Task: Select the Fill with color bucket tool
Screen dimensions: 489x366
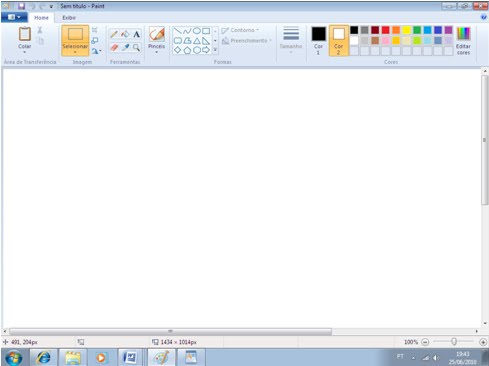Action: (x=125, y=34)
